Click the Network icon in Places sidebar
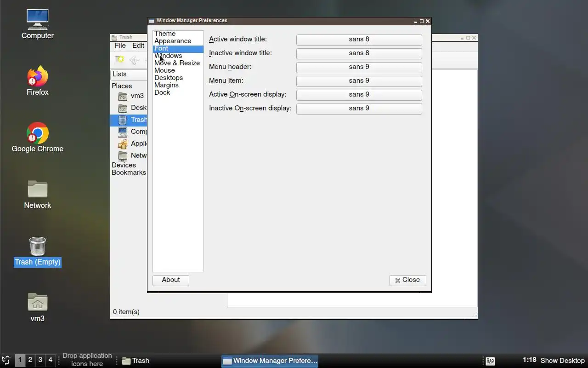Screen dimensions: 588x368 (123, 156)
